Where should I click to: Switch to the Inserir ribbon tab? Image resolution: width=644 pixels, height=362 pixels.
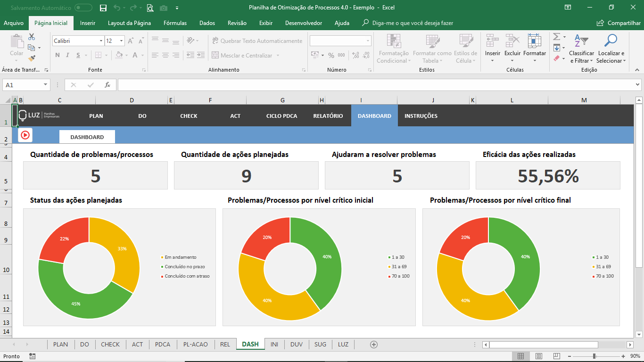[x=88, y=23]
